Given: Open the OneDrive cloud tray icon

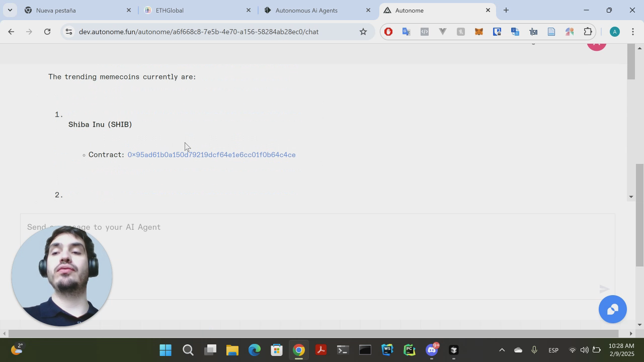Looking at the screenshot, I should click(x=518, y=350).
